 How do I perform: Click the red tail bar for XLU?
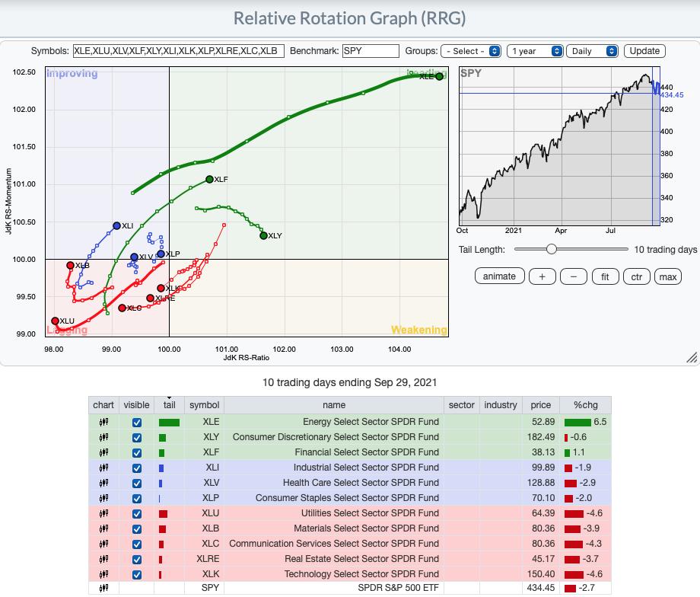(x=163, y=514)
